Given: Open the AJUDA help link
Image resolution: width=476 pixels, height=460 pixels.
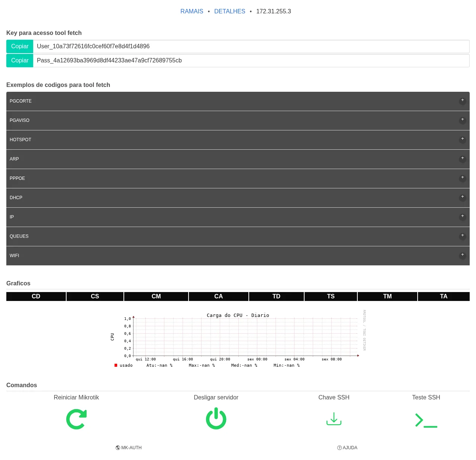Looking at the screenshot, I should (x=347, y=448).
